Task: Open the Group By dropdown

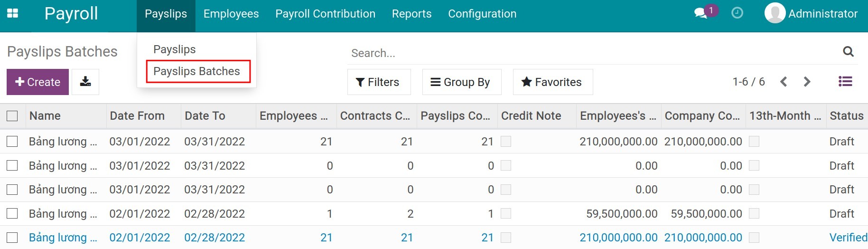Action: point(462,82)
